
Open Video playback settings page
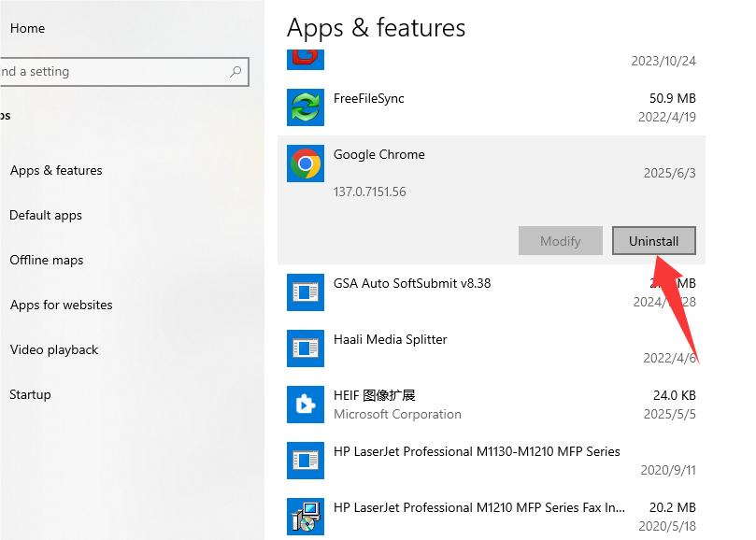[54, 349]
